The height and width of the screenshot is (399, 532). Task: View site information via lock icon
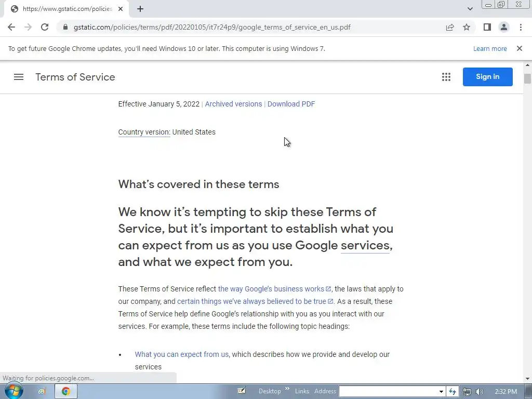(x=65, y=27)
